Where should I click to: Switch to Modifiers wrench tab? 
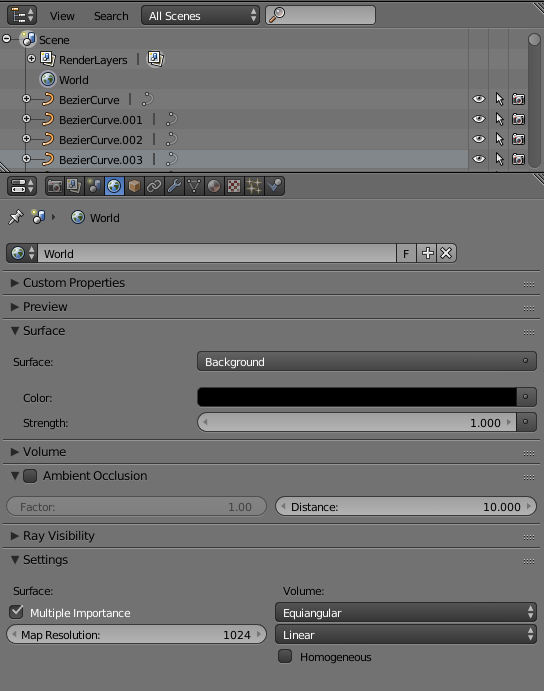(x=174, y=186)
